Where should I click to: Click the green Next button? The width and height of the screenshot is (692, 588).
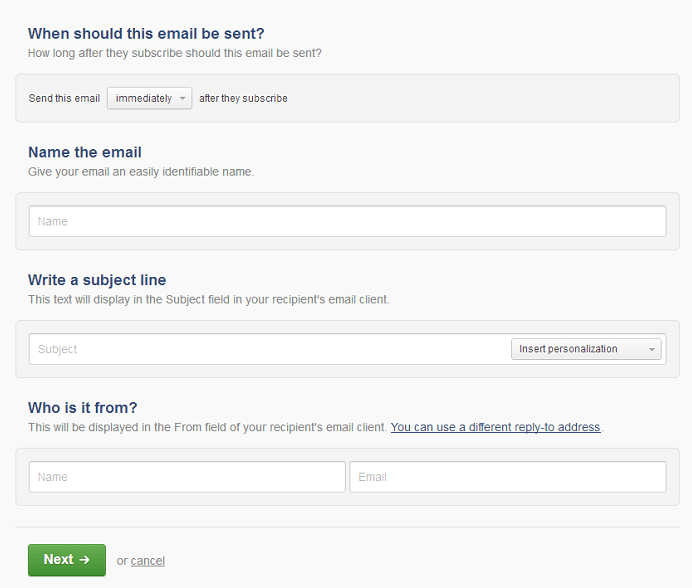67,560
